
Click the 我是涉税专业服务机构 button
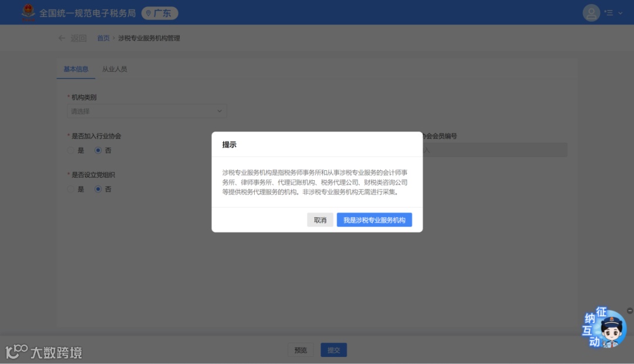[x=375, y=220]
